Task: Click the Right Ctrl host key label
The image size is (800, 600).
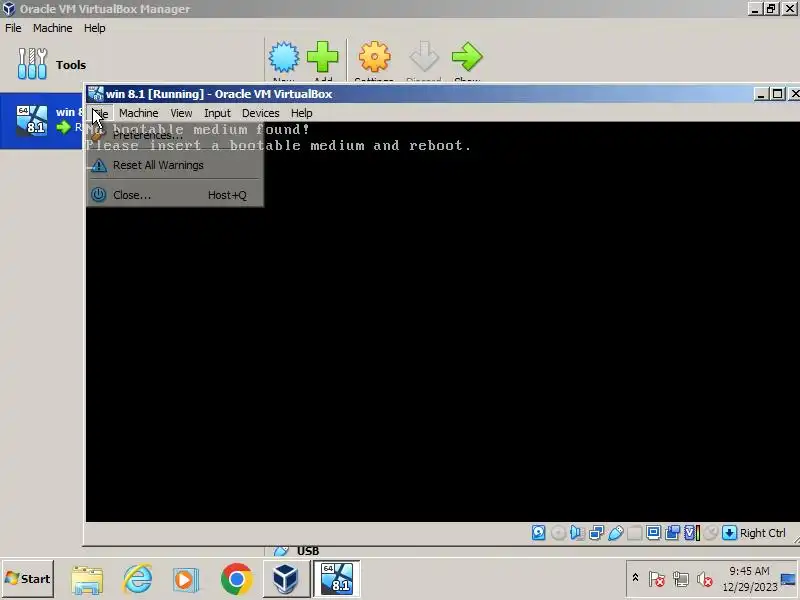Action: (763, 533)
